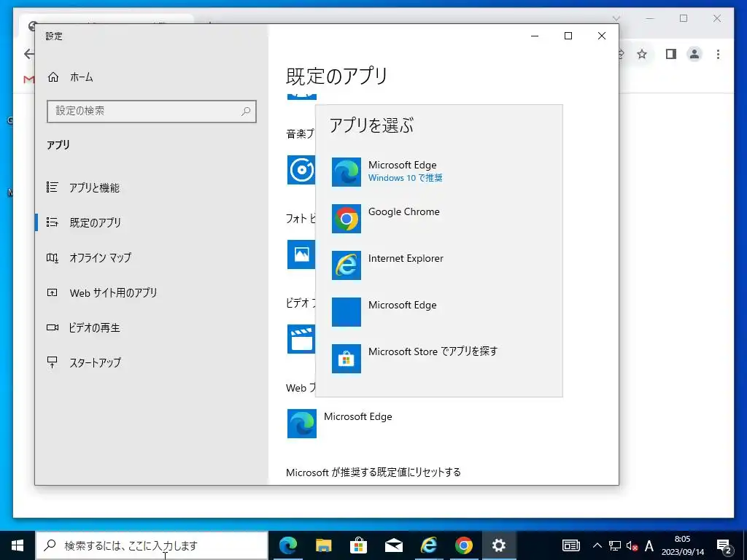
Task: Click the photo viewer default app icon
Action: point(301,254)
